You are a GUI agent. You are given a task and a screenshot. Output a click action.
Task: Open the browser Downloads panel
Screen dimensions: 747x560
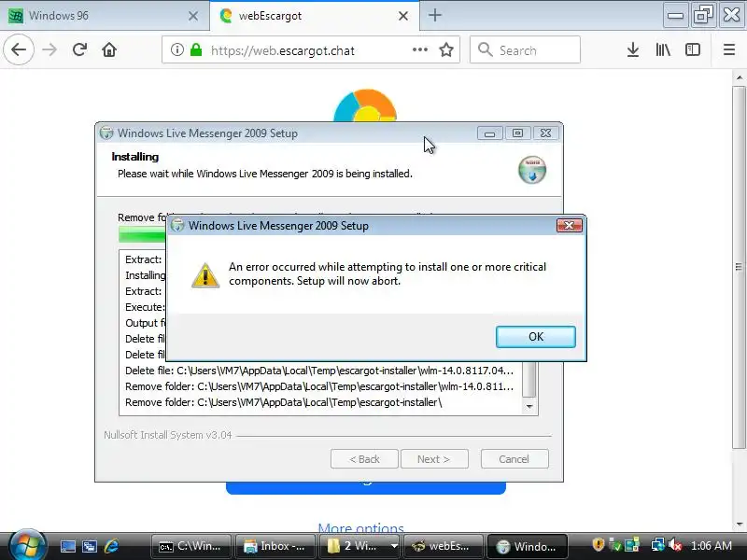pos(633,49)
